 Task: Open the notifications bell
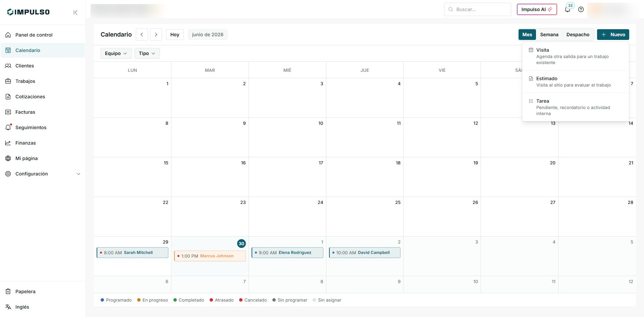coord(568,9)
